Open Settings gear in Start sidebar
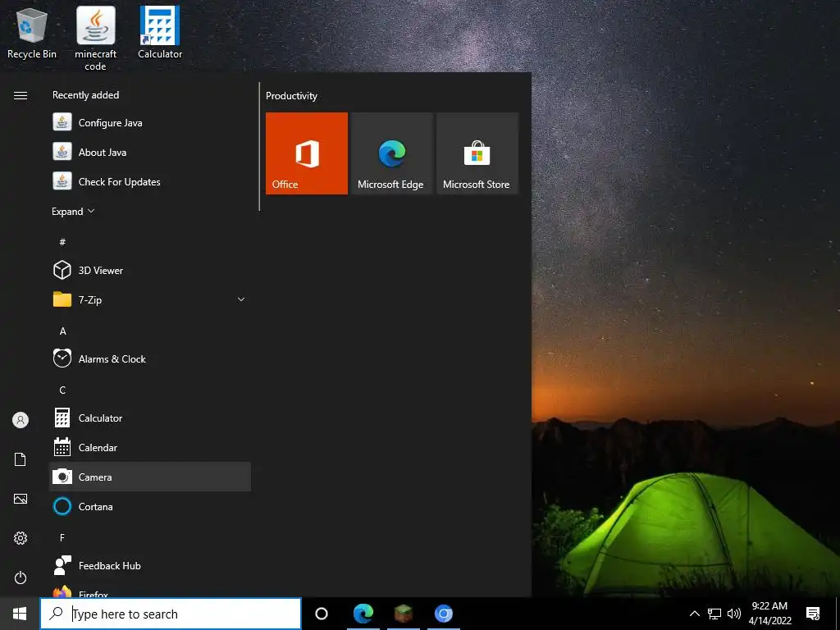The width and height of the screenshot is (840, 630). click(x=21, y=538)
